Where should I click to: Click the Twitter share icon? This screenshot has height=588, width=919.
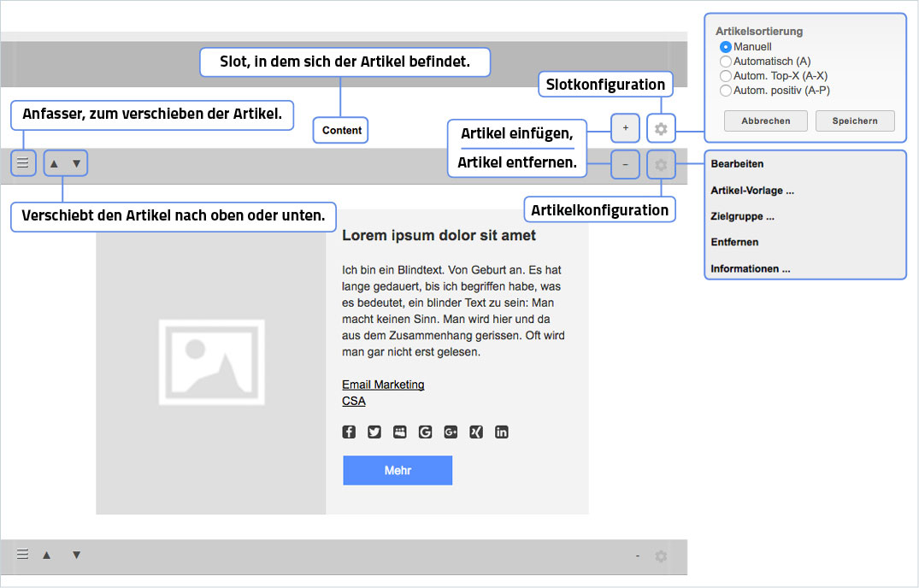(x=374, y=432)
